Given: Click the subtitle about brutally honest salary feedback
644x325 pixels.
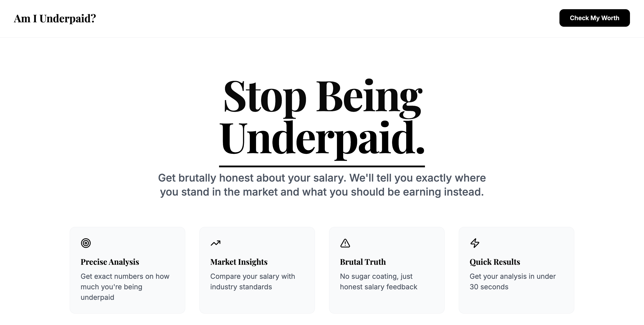Looking at the screenshot, I should [x=322, y=185].
